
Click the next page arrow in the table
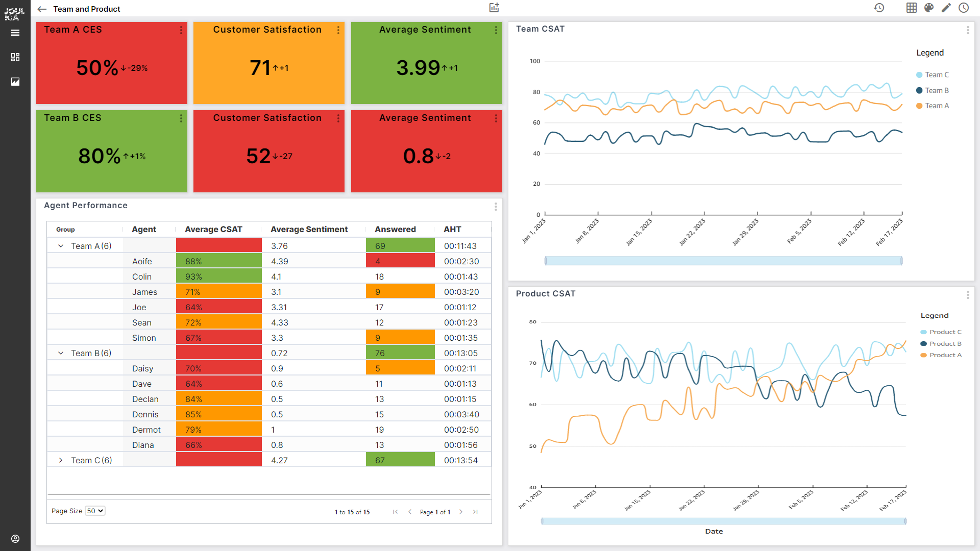pyautogui.click(x=461, y=512)
